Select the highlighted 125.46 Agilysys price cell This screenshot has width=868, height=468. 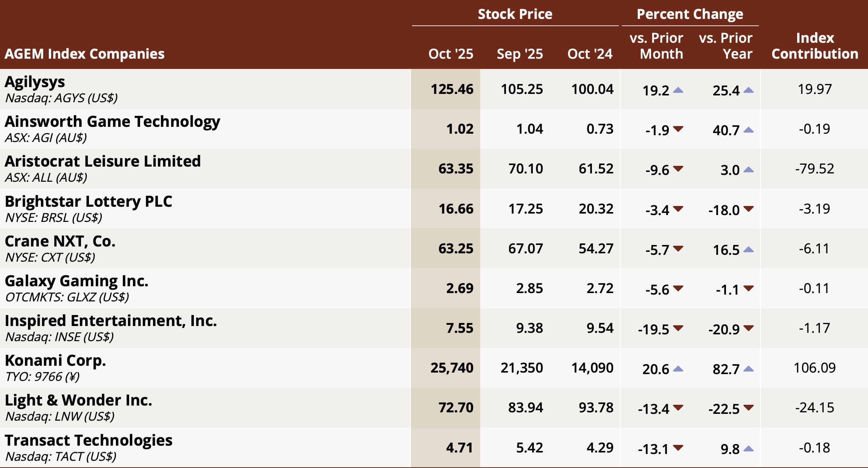(452, 89)
